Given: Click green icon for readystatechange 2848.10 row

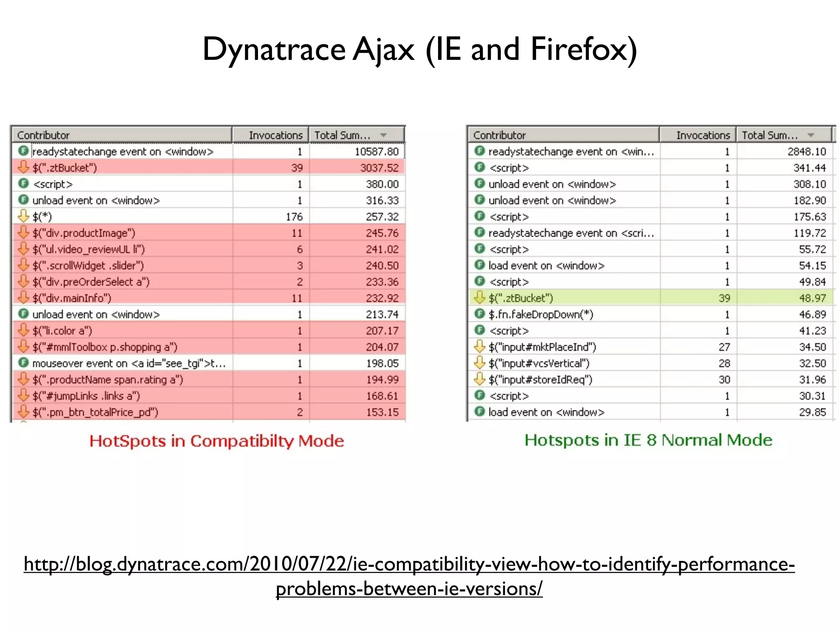Looking at the screenshot, I should pyautogui.click(x=479, y=151).
